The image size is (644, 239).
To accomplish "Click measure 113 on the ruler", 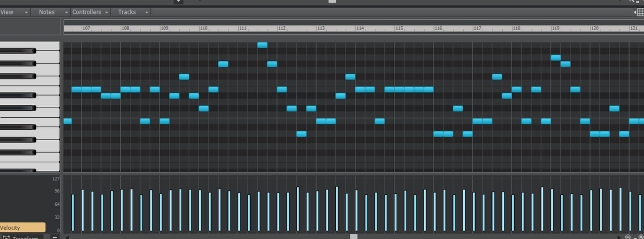I will (321, 28).
